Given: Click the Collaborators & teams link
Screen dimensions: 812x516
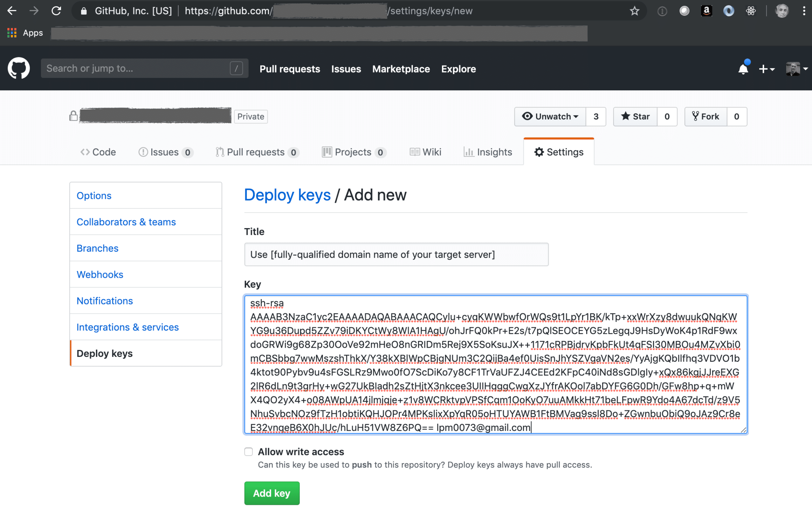Looking at the screenshot, I should [x=126, y=221].
